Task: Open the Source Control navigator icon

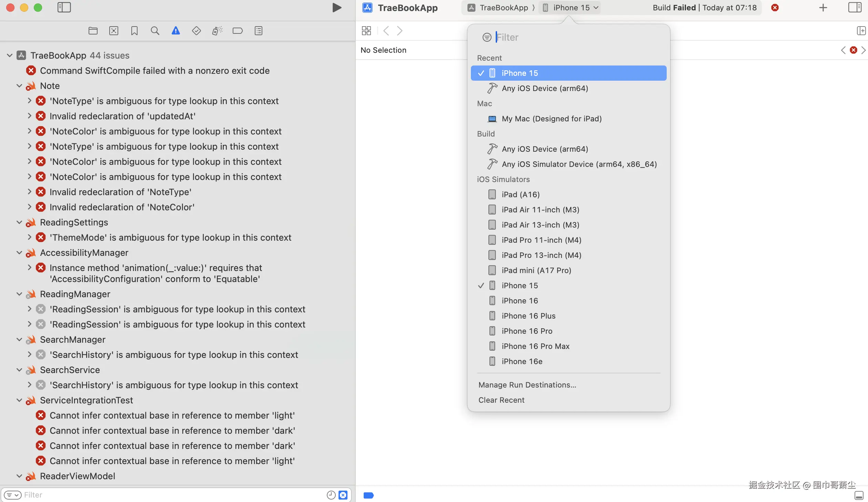Action: (x=114, y=31)
